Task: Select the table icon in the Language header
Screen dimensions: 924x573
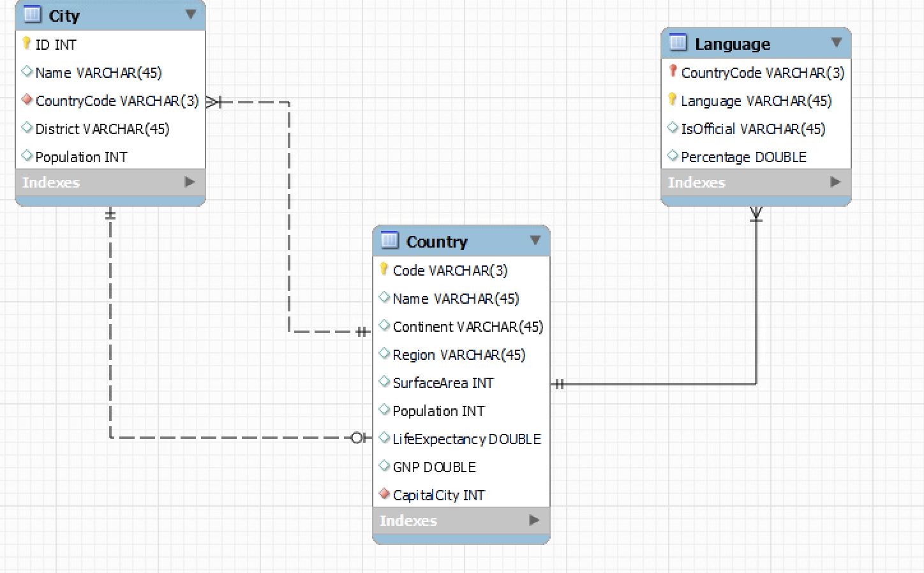Action: point(678,43)
